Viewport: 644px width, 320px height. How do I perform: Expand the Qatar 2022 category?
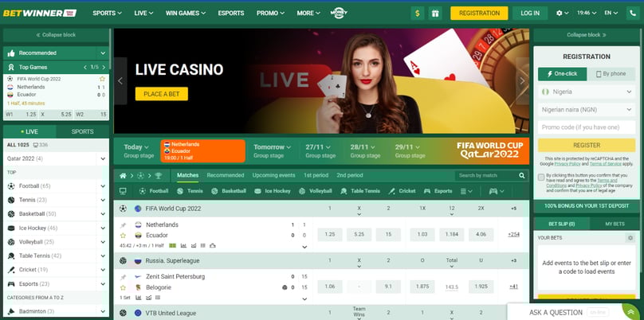coord(103,158)
